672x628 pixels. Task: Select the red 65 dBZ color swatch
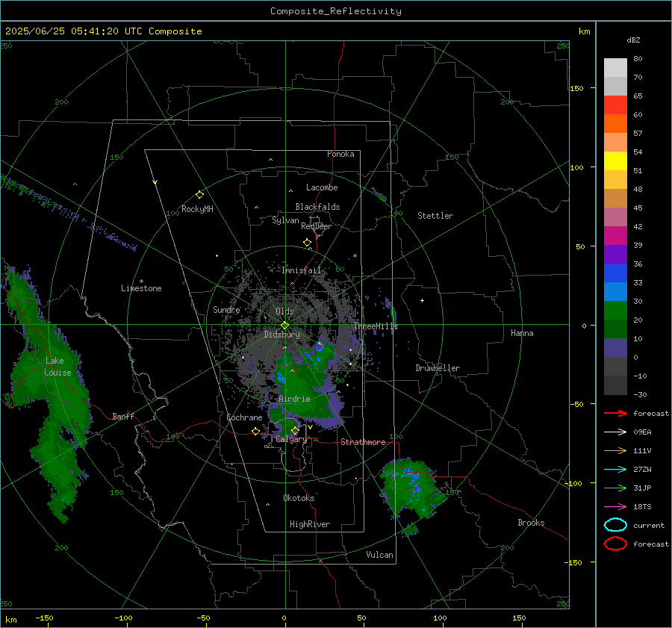(x=615, y=105)
